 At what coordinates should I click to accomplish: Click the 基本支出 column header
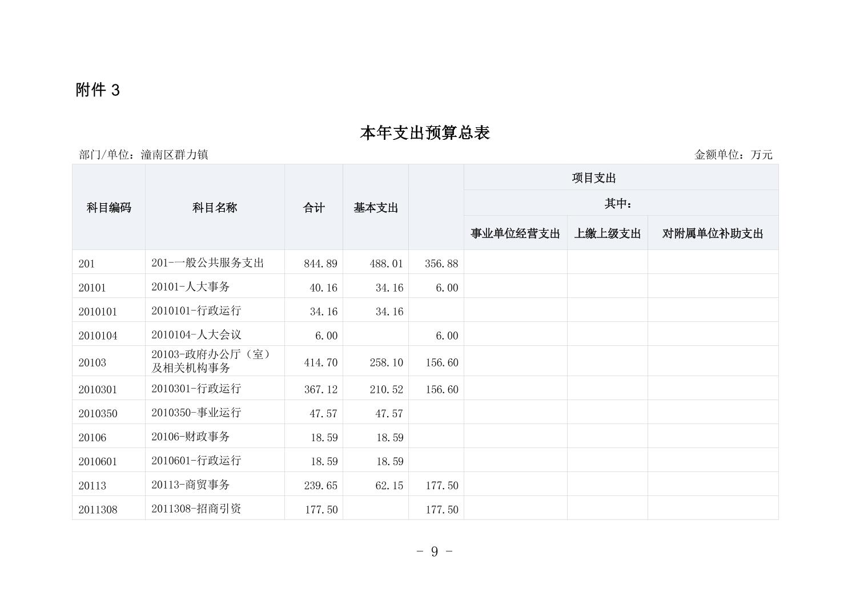(375, 208)
